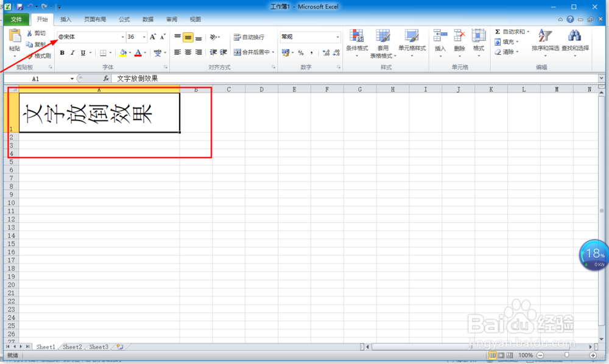Click the percent style icon
The height and width of the screenshot is (364, 609).
[x=300, y=52]
